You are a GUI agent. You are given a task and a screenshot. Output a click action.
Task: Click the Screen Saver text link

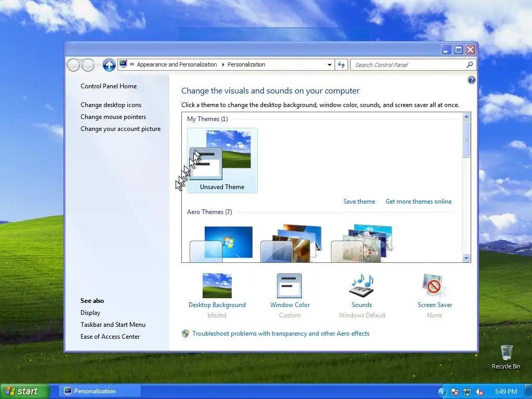435,304
